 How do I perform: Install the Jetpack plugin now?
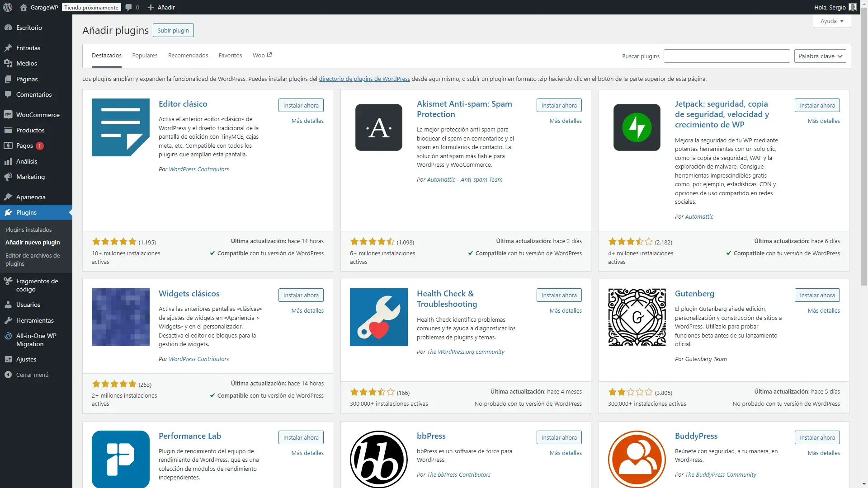tap(817, 105)
